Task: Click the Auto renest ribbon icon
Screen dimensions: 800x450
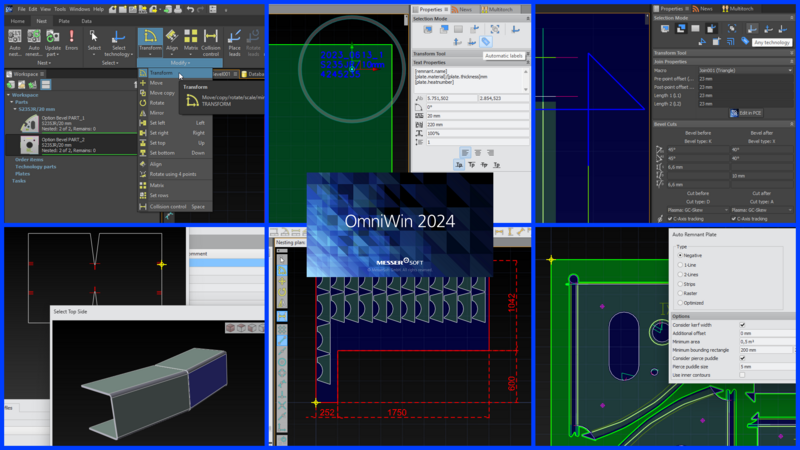Action: (34, 37)
